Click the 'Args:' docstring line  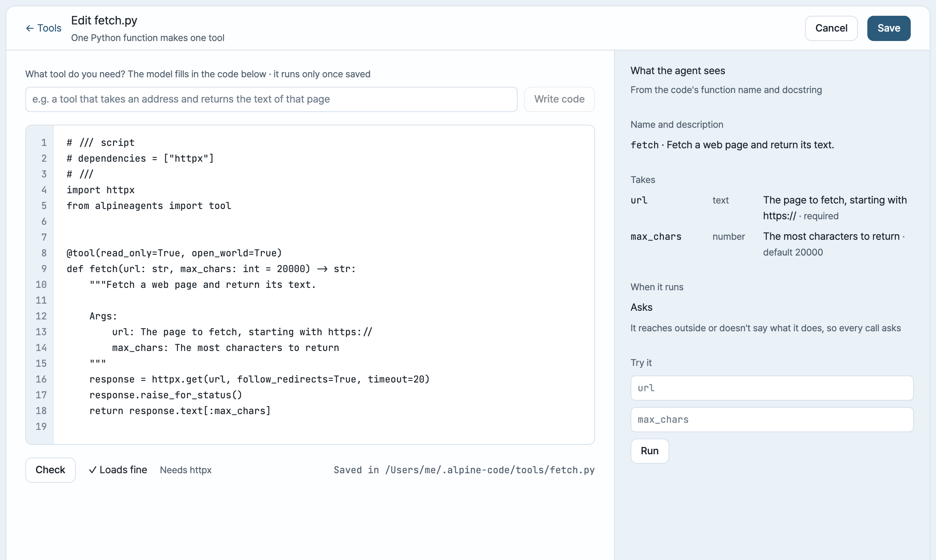[103, 316]
